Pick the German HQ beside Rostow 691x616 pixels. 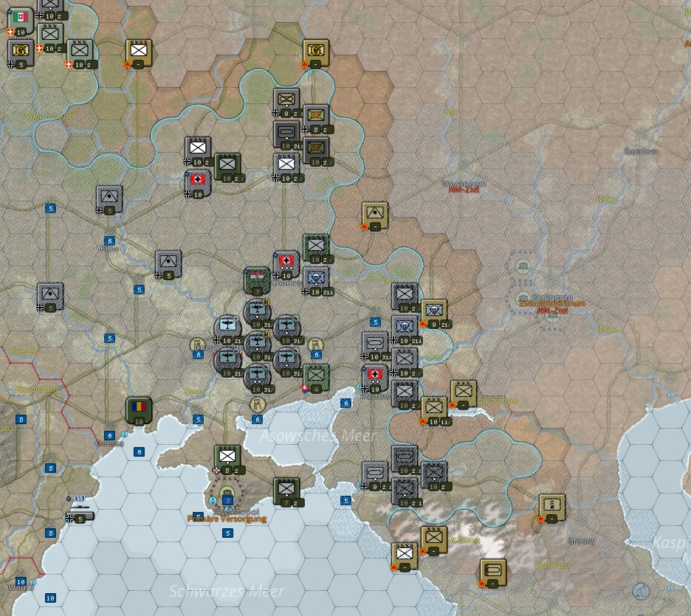coord(375,378)
